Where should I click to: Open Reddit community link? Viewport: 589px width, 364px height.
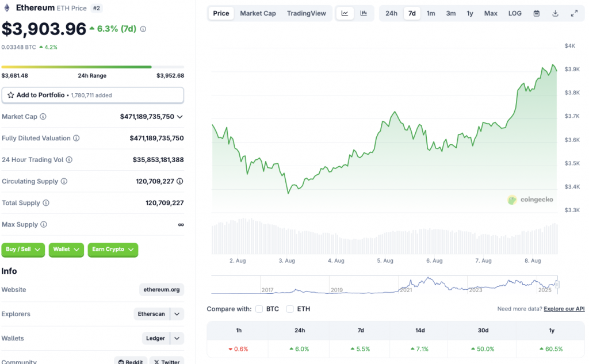tap(131, 361)
